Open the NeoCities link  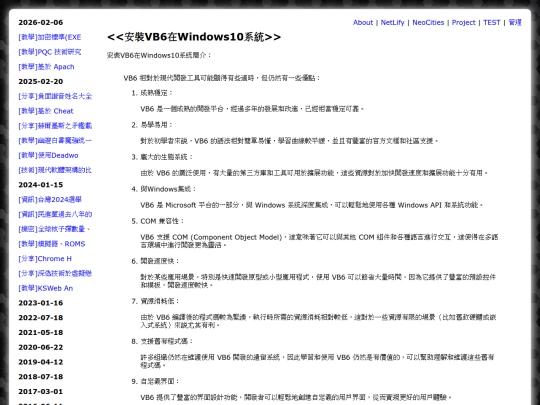click(428, 22)
